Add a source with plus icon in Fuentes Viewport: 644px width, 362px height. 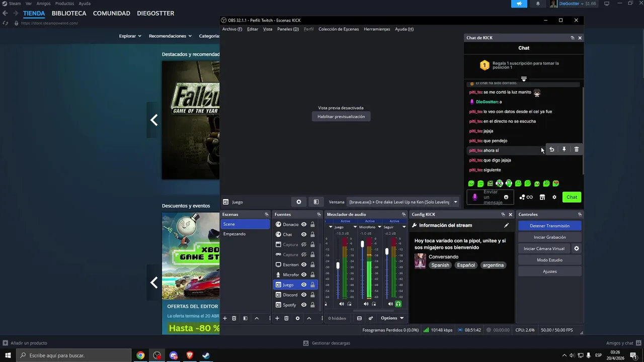click(x=277, y=318)
